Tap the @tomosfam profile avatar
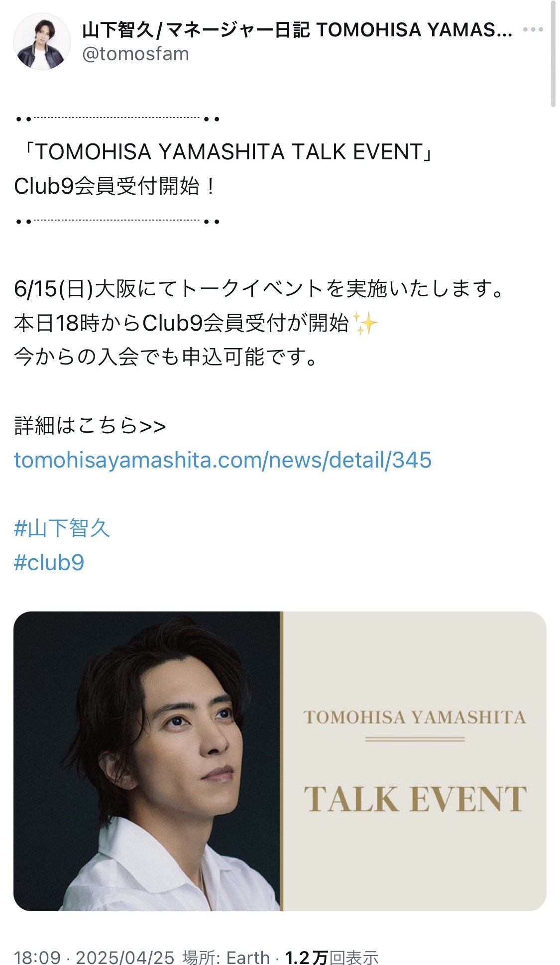Screen dimensions: 560x965 42,41
